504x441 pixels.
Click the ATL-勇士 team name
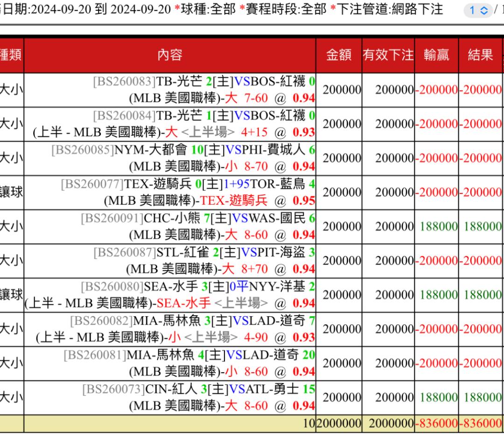pyautogui.click(x=273, y=389)
